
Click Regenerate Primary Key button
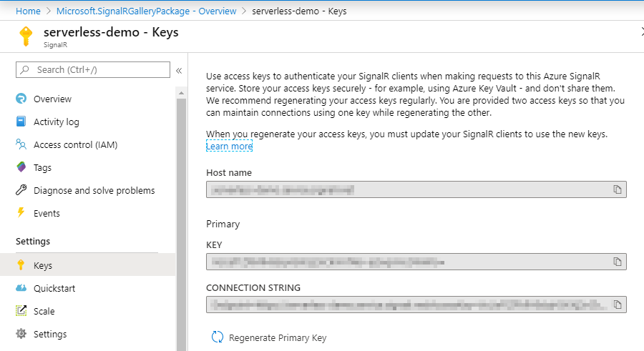click(268, 337)
